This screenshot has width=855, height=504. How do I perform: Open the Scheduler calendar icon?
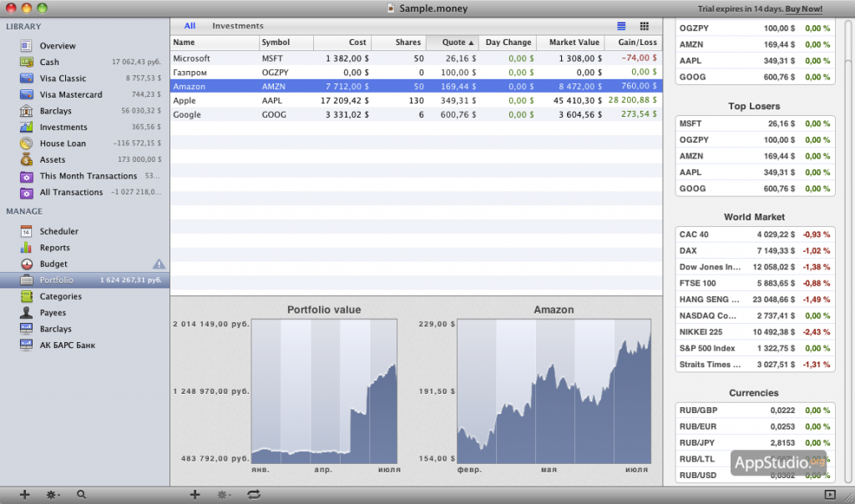point(26,232)
